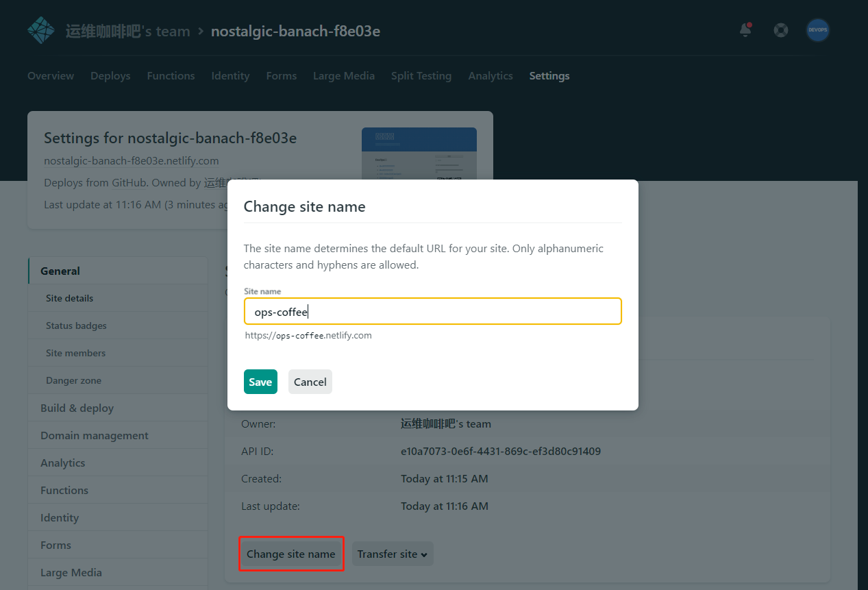The image size is (868, 590).
Task: Click the nostalgic-banach-f8e03e.netlify.com link
Action: [132, 161]
